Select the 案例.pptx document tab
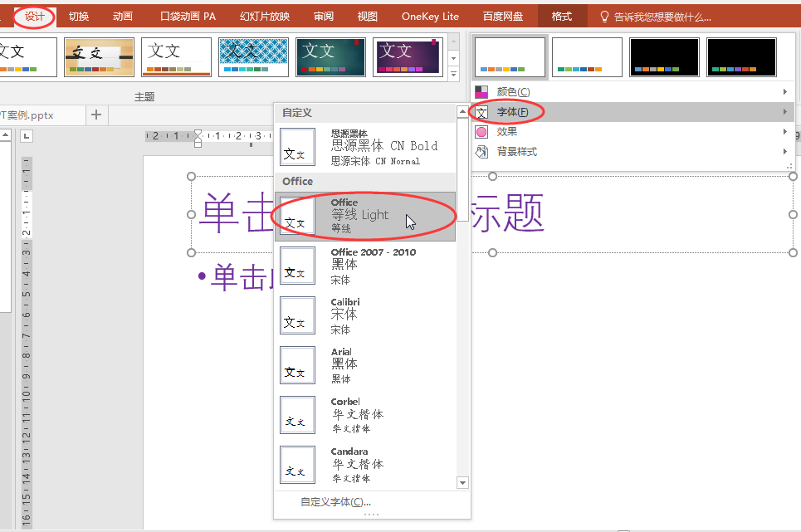The width and height of the screenshot is (801, 532). tap(41, 115)
